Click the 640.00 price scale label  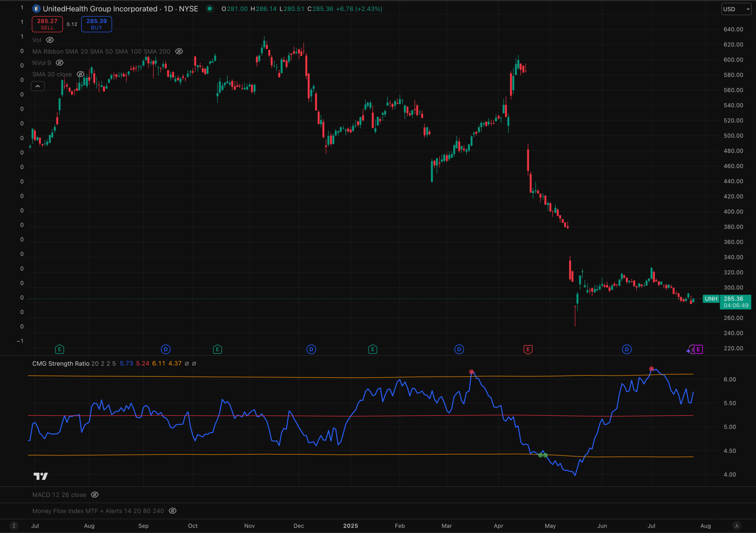[x=733, y=30]
